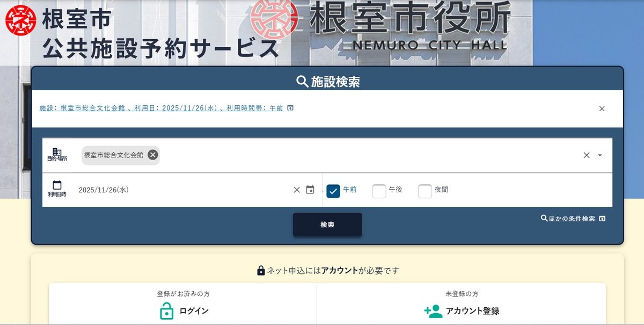The width and height of the screenshot is (644, 325).
Task: Click into the 利用日時 date input field
Action: (x=182, y=190)
